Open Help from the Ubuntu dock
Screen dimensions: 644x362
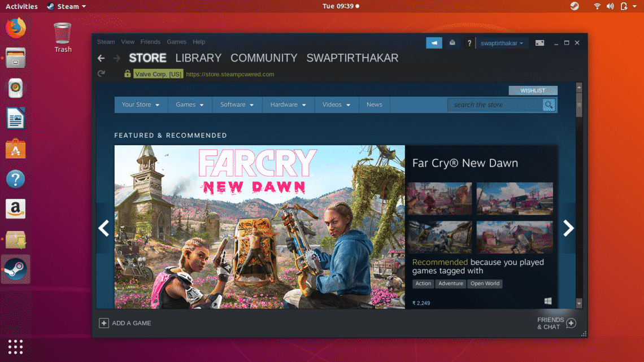(x=16, y=179)
